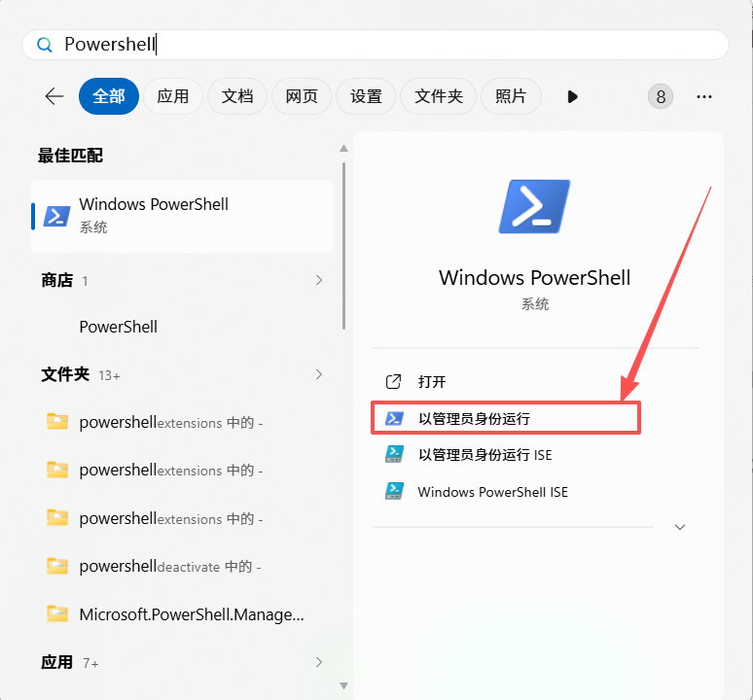Click the Microsoft.PowerShell.Manage... text
This screenshot has width=753, height=700.
(192, 614)
